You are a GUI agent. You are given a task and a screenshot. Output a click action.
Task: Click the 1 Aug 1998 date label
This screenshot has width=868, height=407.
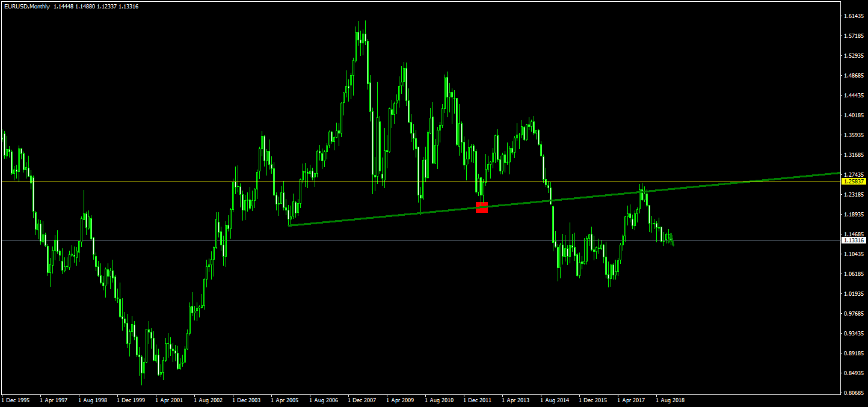pos(93,400)
